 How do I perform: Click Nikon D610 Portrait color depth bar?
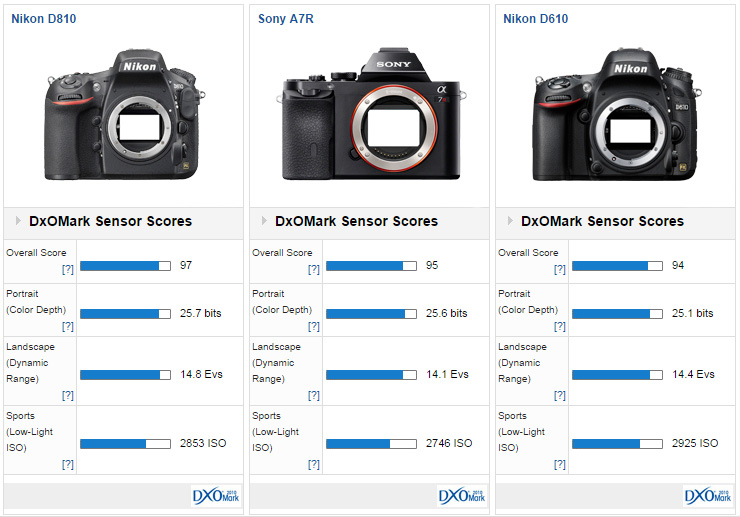pos(617,314)
